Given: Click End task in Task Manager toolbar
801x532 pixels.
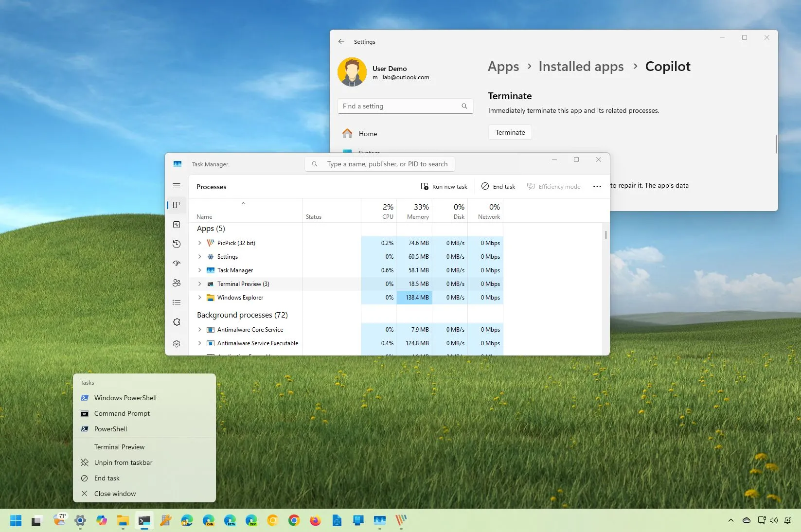Looking at the screenshot, I should (x=498, y=187).
